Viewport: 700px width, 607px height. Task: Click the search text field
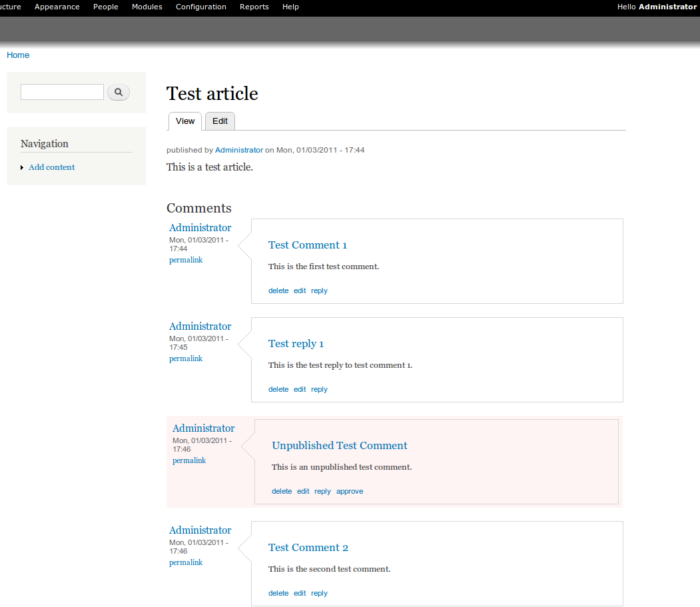coord(62,92)
